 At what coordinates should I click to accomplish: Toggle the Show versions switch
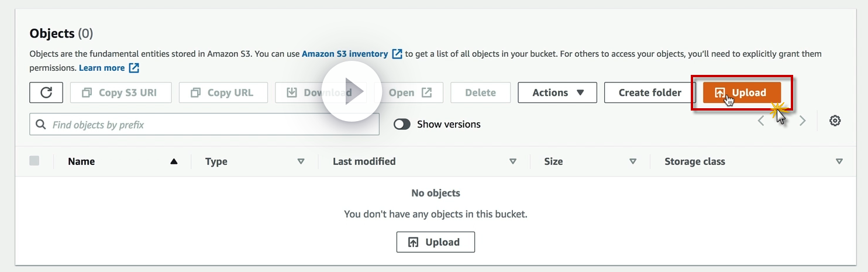(x=402, y=125)
